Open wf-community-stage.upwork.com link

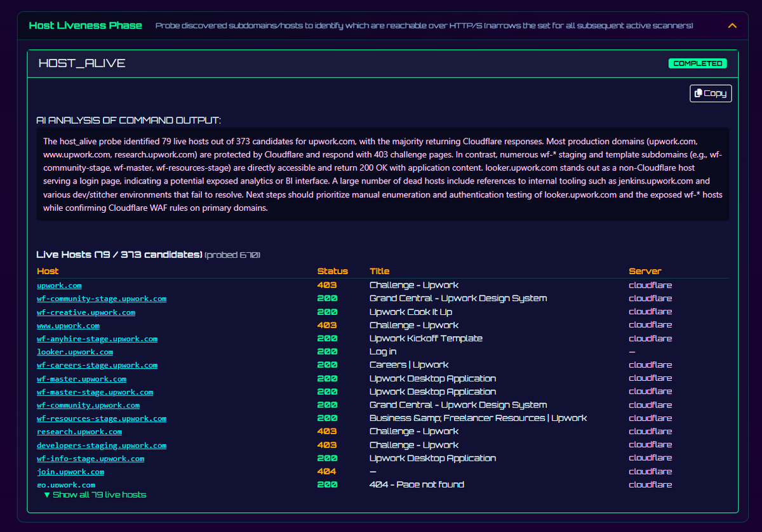(x=102, y=298)
